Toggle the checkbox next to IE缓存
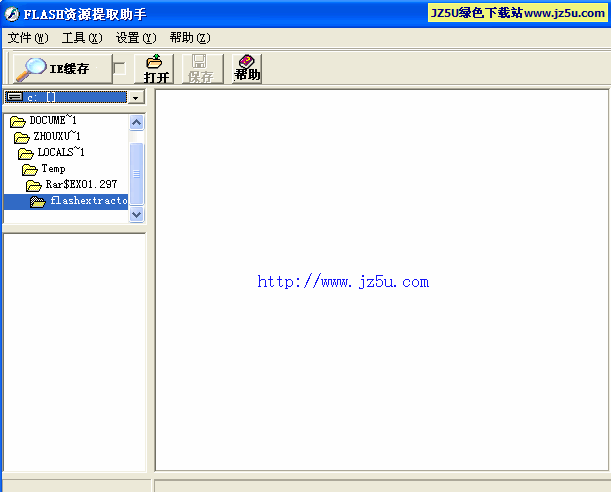The image size is (611, 492). point(120,69)
